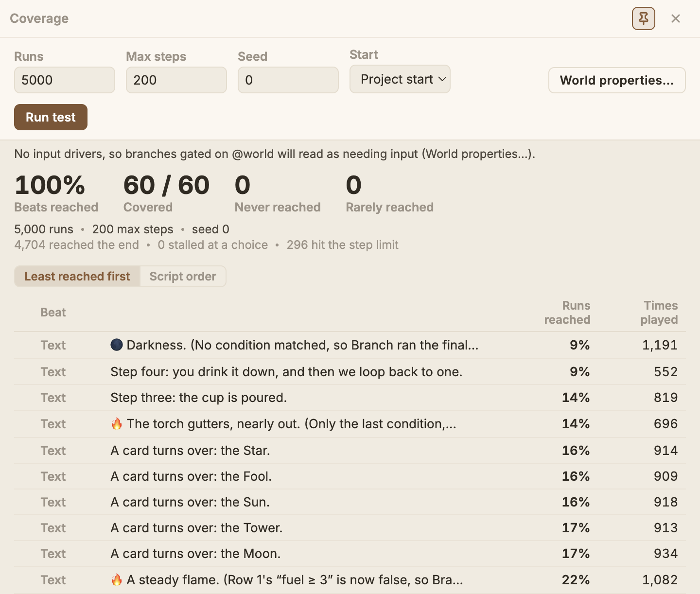Click the 552 times played value

(665, 372)
